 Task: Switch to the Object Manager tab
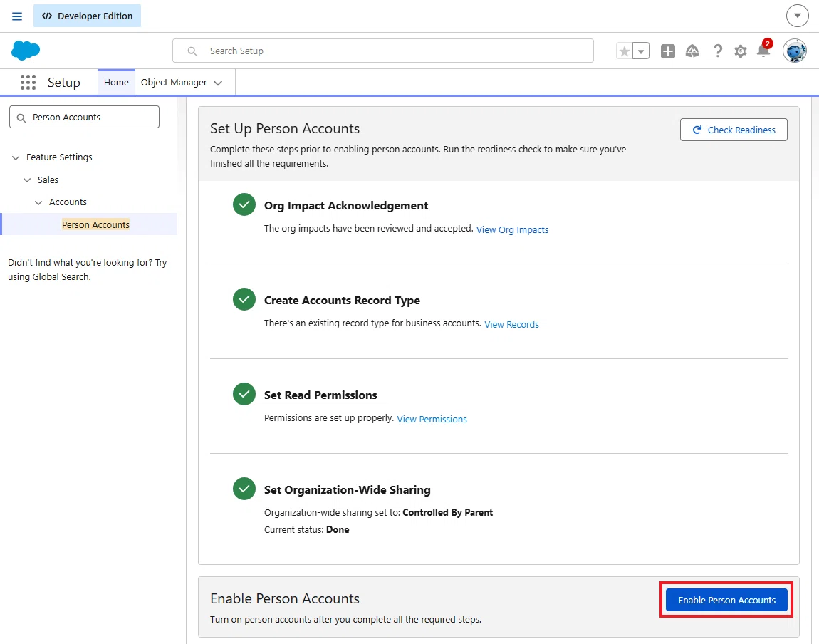point(174,82)
